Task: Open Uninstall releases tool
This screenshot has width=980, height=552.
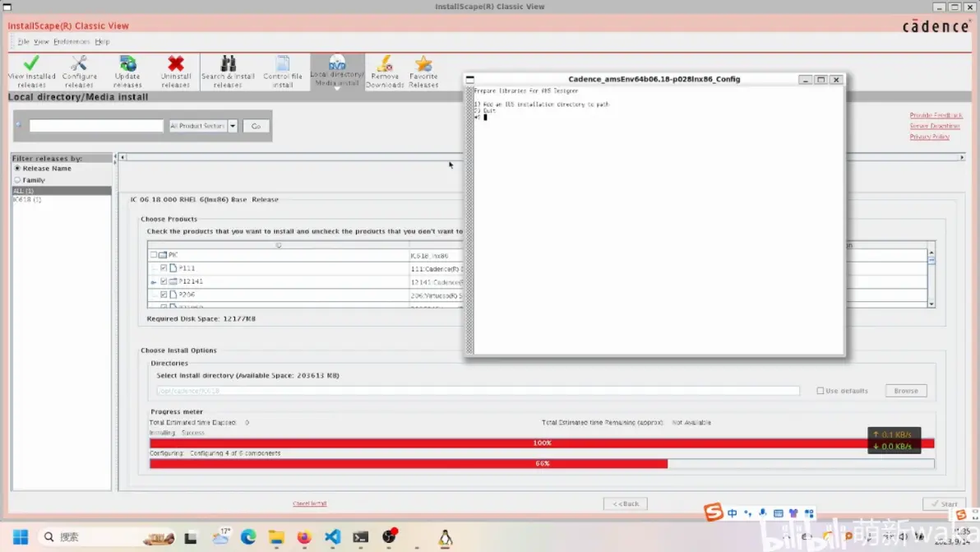Action: point(176,72)
